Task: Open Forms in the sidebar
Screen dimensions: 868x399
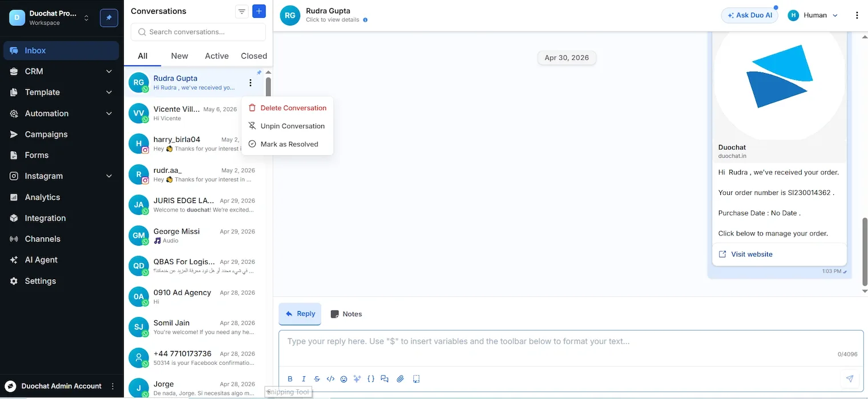Action: pos(62,155)
